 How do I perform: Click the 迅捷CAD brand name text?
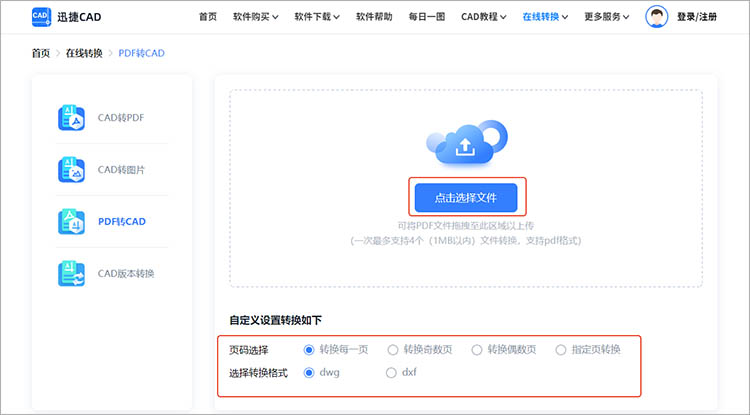pyautogui.click(x=79, y=17)
